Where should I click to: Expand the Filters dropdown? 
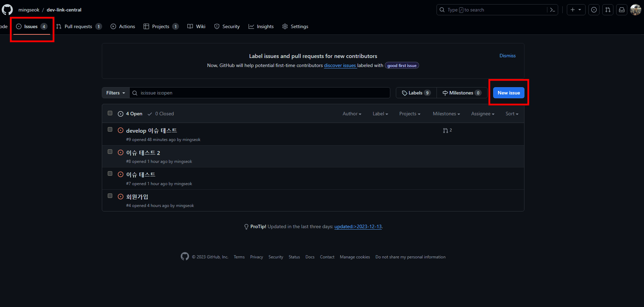115,93
